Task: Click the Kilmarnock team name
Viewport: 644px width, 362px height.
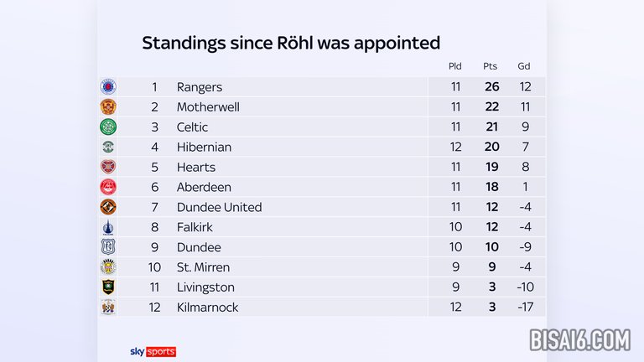Action: tap(207, 308)
